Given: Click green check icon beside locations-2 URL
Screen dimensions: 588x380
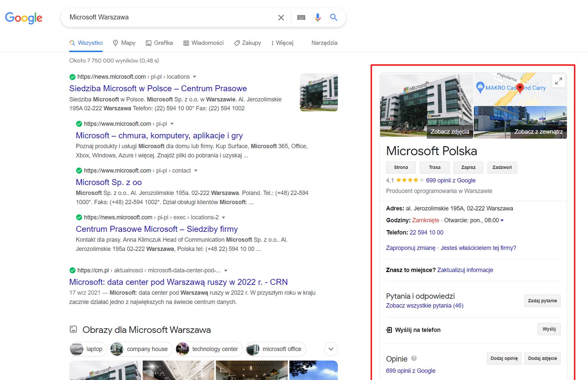Looking at the screenshot, I should pyautogui.click(x=79, y=217).
